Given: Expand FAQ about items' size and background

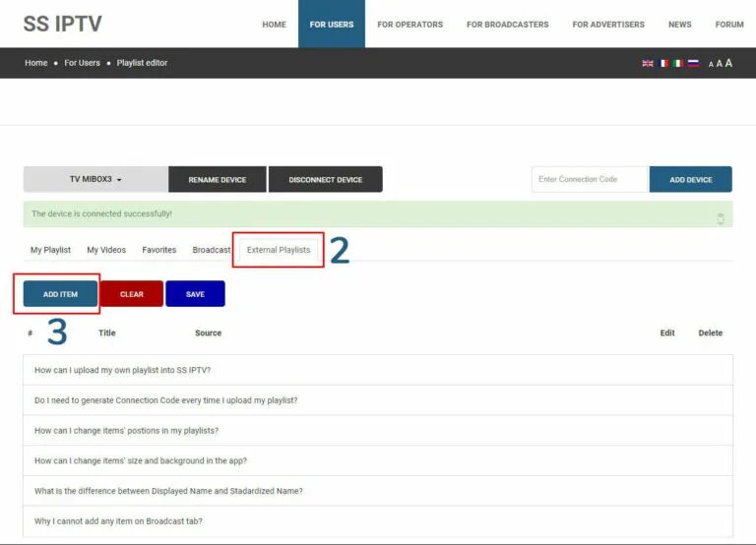Looking at the screenshot, I should click(x=378, y=460).
